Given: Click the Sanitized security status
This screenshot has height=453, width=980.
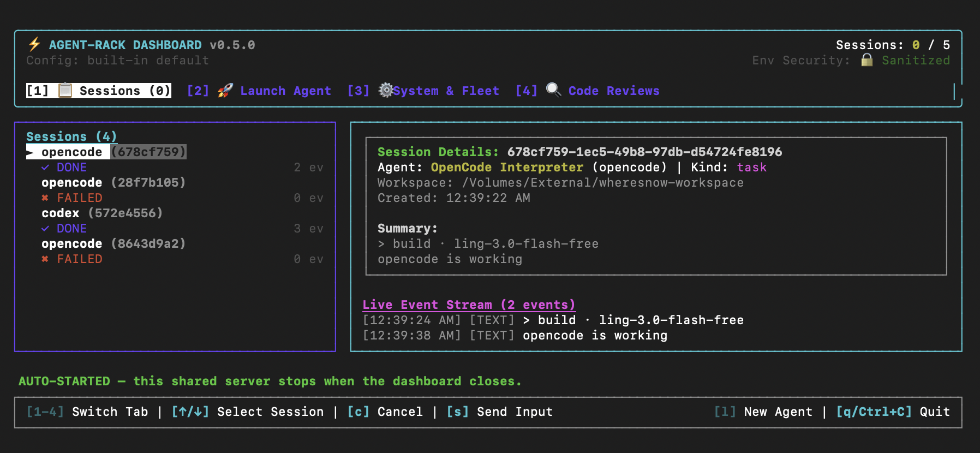Looking at the screenshot, I should point(916,60).
